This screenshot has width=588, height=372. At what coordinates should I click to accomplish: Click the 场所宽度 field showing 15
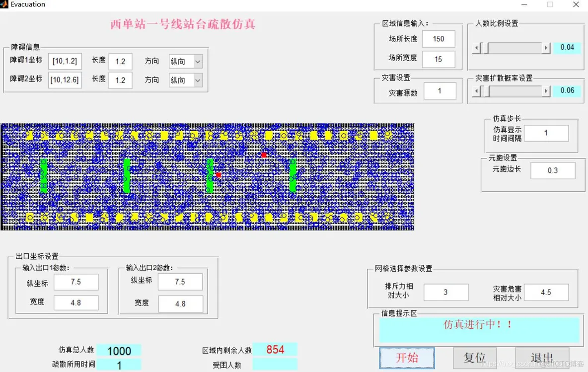point(439,59)
